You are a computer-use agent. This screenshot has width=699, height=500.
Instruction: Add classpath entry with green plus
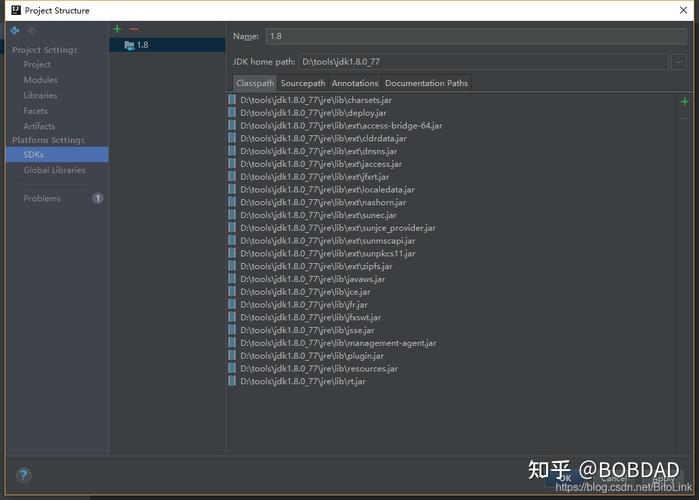[685, 102]
